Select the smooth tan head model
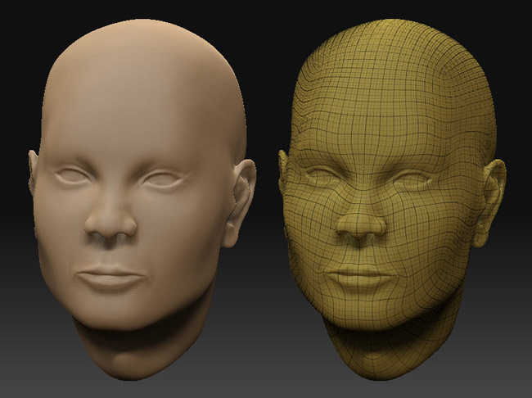532x398 pixels. coord(142,200)
